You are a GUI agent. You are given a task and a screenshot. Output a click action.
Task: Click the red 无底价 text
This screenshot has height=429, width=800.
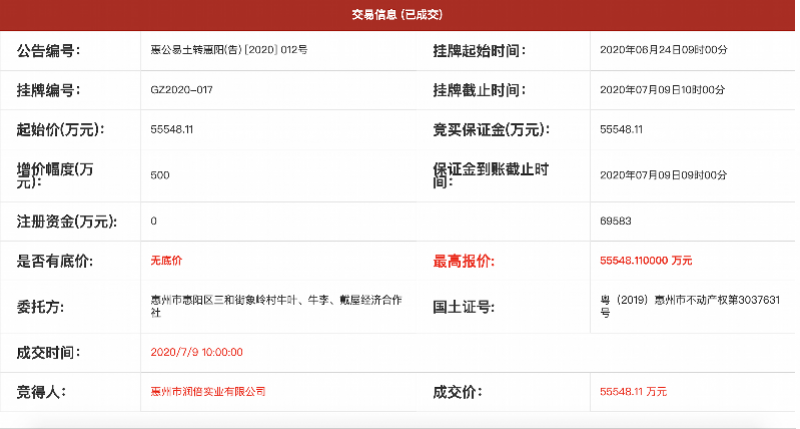click(166, 261)
